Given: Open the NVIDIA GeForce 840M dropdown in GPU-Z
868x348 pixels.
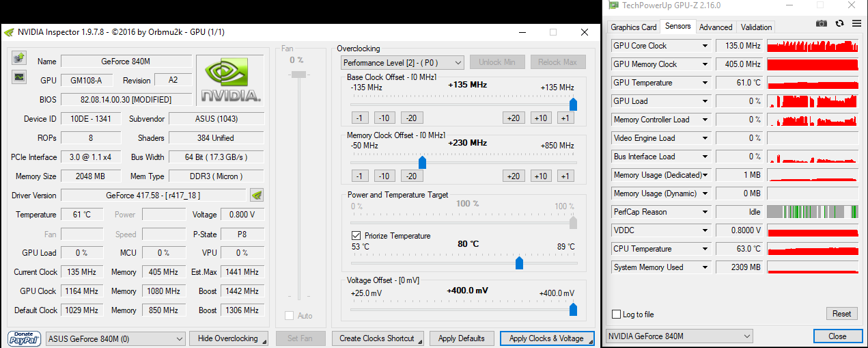Looking at the screenshot, I should (680, 336).
